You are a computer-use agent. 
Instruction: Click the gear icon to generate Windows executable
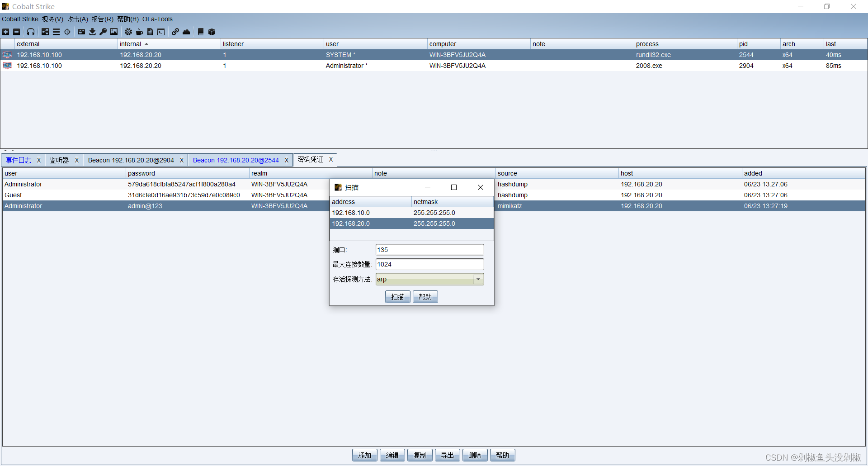[128, 32]
